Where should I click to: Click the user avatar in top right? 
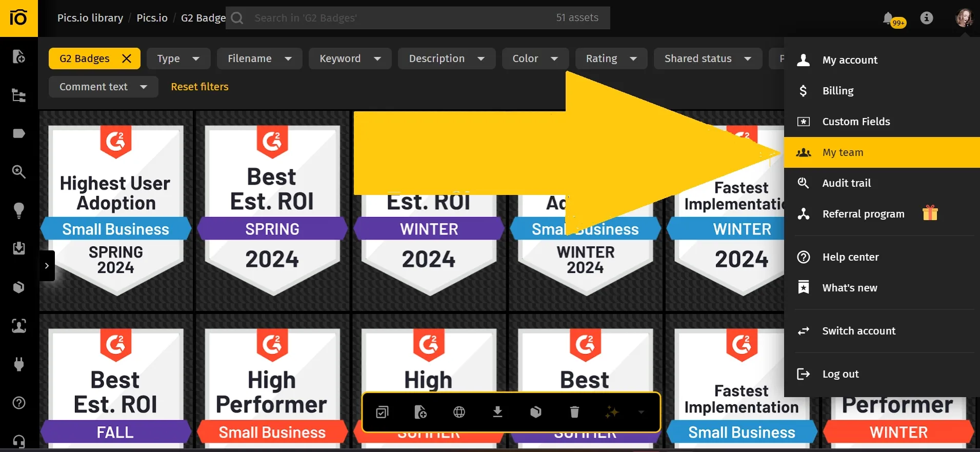point(964,18)
